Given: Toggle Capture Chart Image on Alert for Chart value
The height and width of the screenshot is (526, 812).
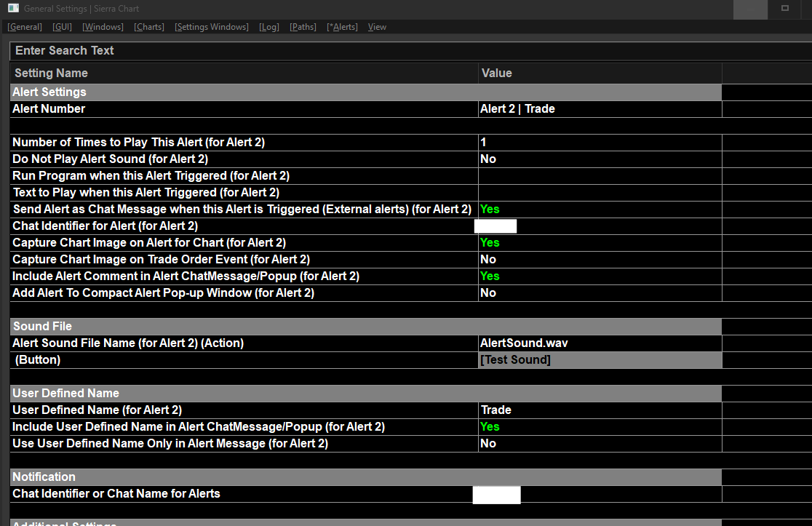Looking at the screenshot, I should [x=600, y=243].
